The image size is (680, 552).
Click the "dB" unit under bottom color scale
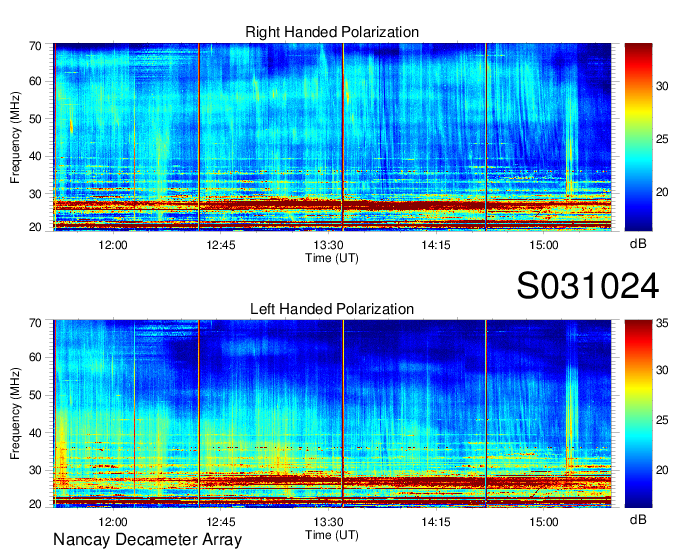point(638,519)
